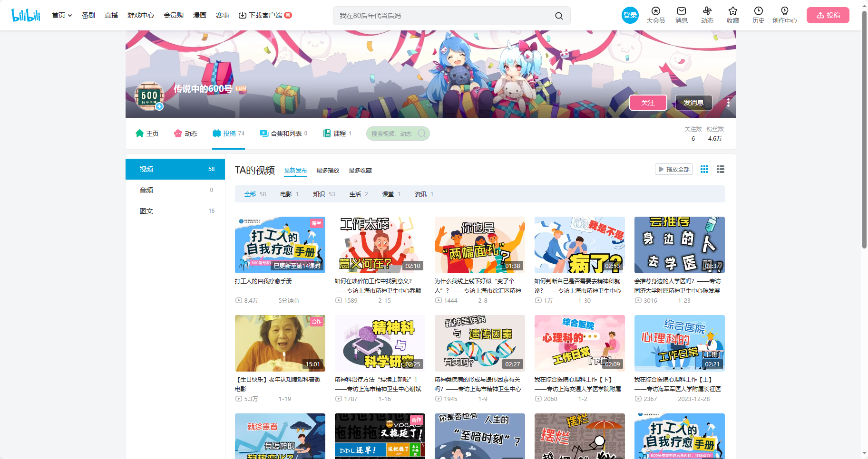This screenshot has width=868, height=459.
Task: Switch to the 合集和列表 tab
Action: tap(283, 134)
